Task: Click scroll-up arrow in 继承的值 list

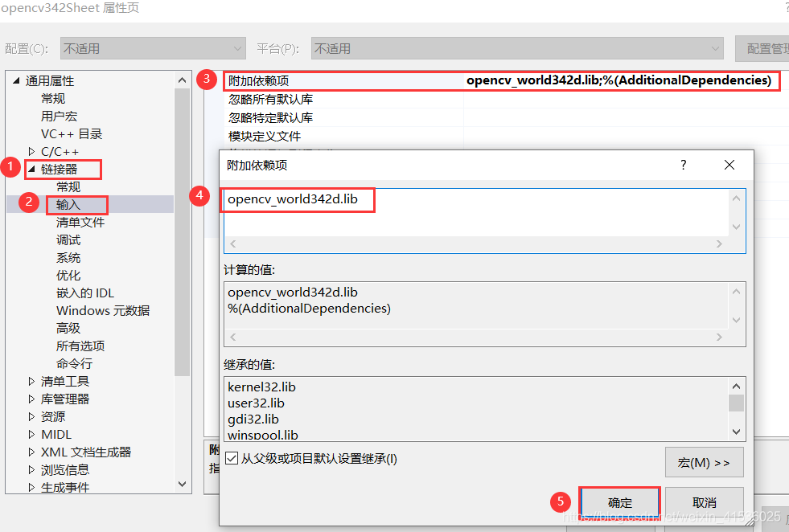Action: click(x=736, y=387)
